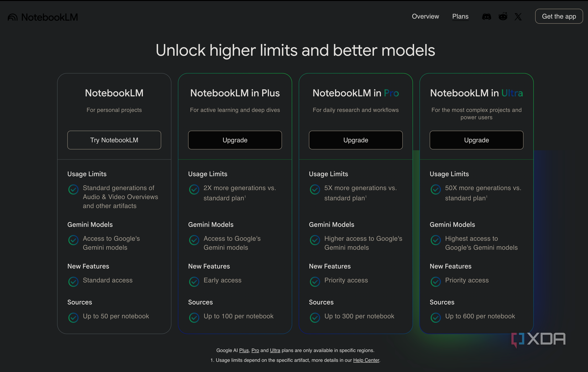Open the Pro plan footer link

[255, 350]
